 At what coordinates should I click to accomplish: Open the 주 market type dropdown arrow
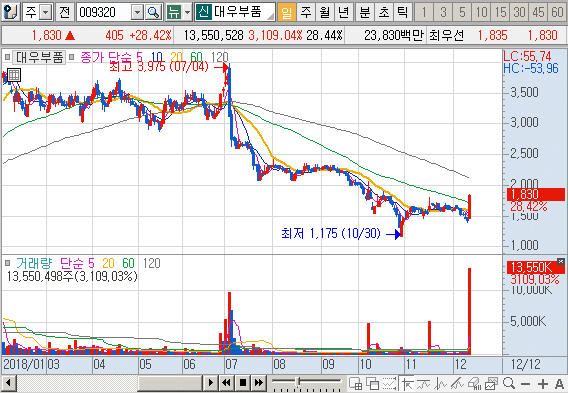pyautogui.click(x=46, y=13)
